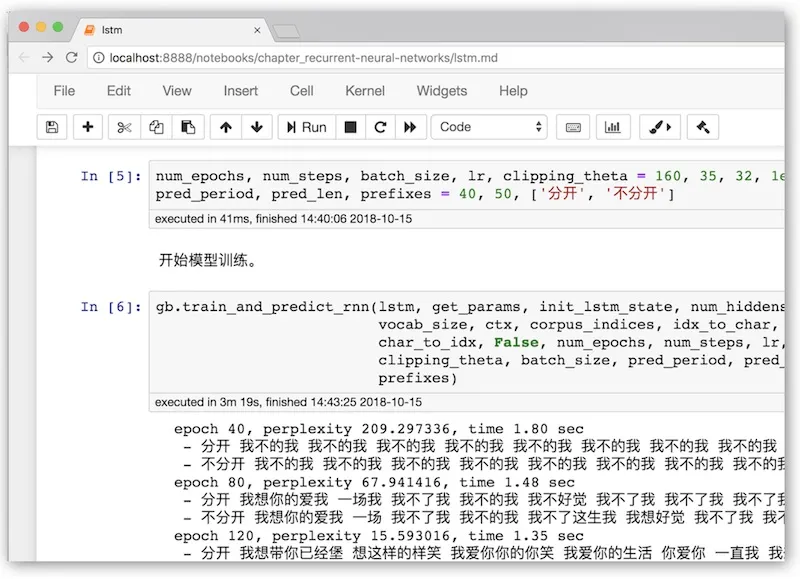
Task: Open a new browser tab
Action: (x=287, y=32)
